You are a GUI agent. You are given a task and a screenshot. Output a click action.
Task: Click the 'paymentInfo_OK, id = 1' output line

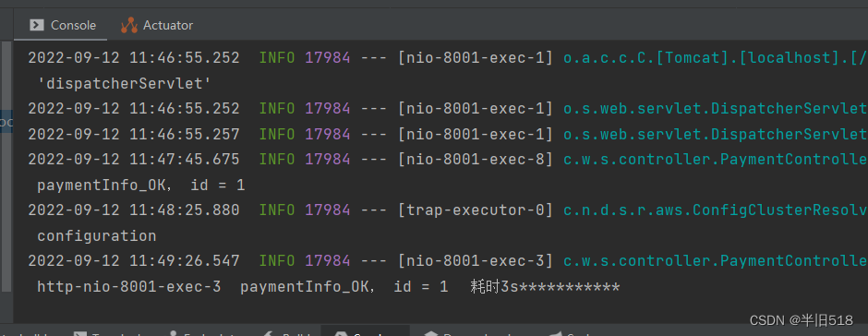[x=141, y=185]
